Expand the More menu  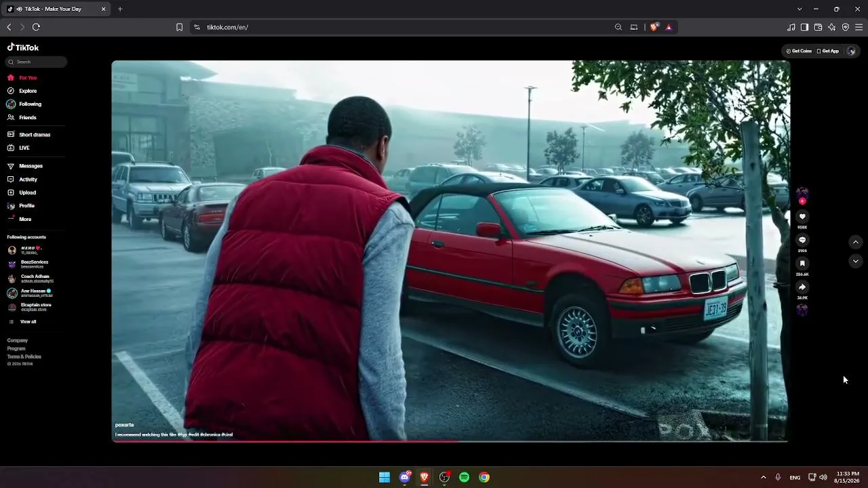(19, 219)
